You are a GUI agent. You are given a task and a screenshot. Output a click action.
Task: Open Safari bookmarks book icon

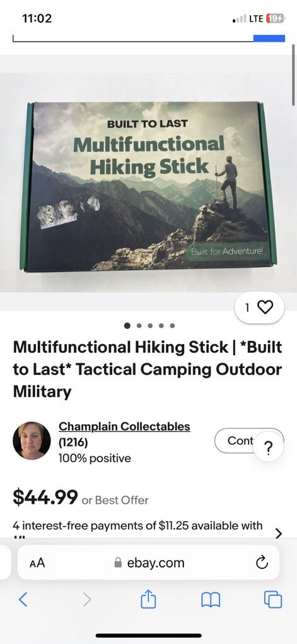click(x=211, y=600)
